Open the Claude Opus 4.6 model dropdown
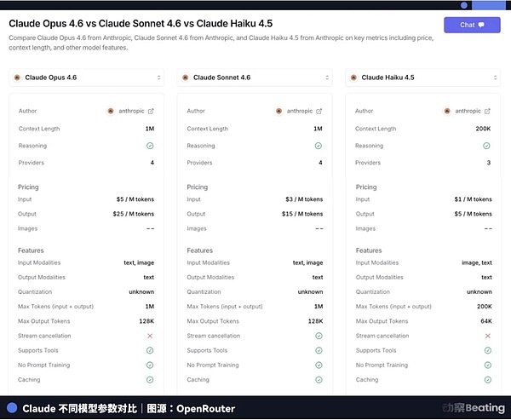Screen dimensions: 511x420 [x=86, y=78]
